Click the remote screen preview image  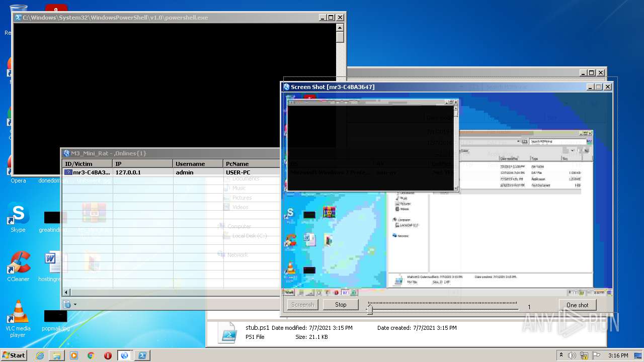point(447,195)
